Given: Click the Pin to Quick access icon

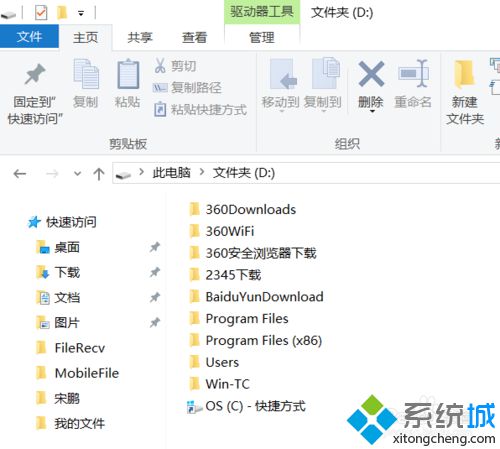Looking at the screenshot, I should click(x=35, y=74).
